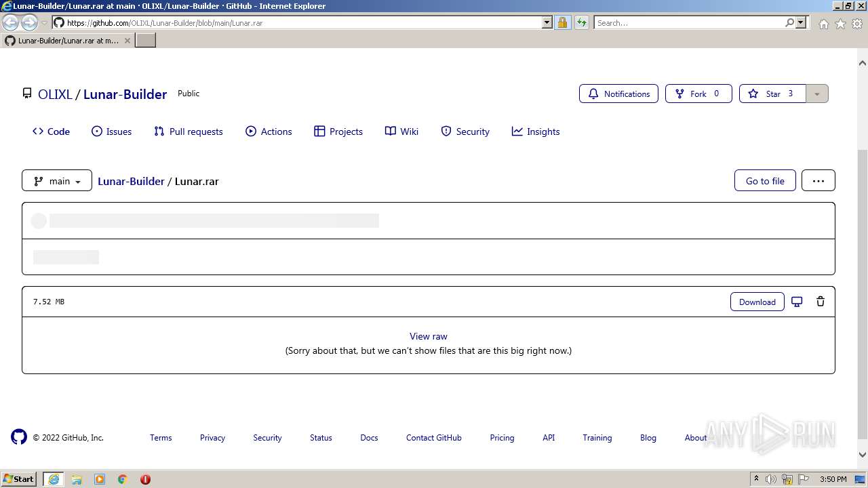Click the delete file trash icon
868x488 pixels.
[821, 302]
